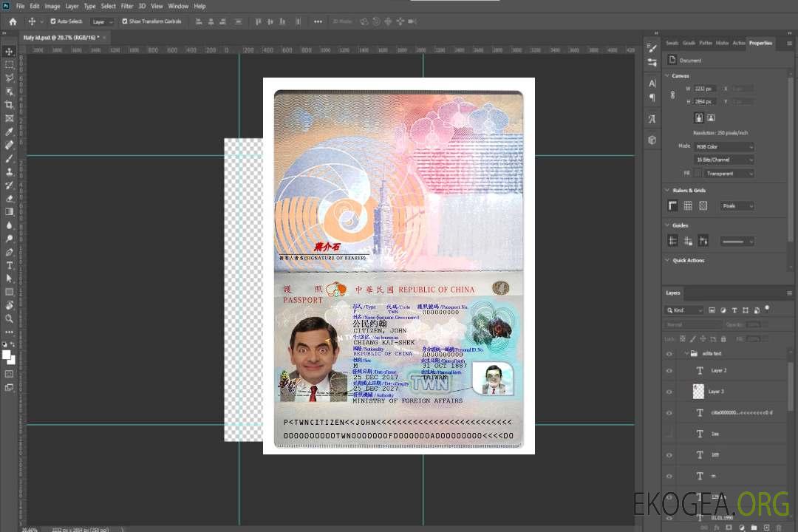Select the Layer 3 thumbnail
This screenshot has width=798, height=532.
[698, 392]
